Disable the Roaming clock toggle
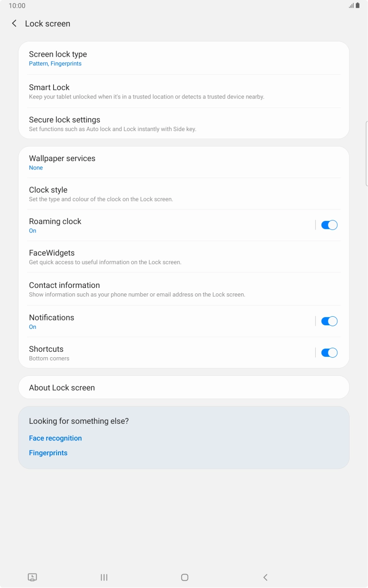The width and height of the screenshot is (368, 588). pos(329,224)
